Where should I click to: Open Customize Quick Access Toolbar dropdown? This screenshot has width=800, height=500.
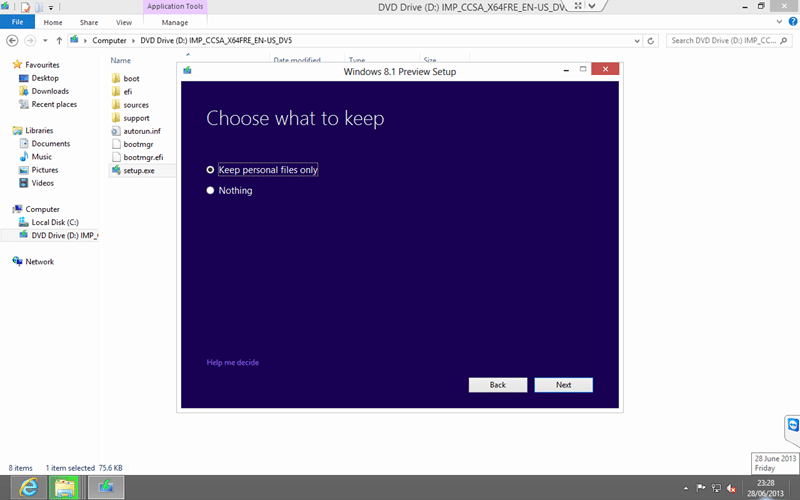51,8
